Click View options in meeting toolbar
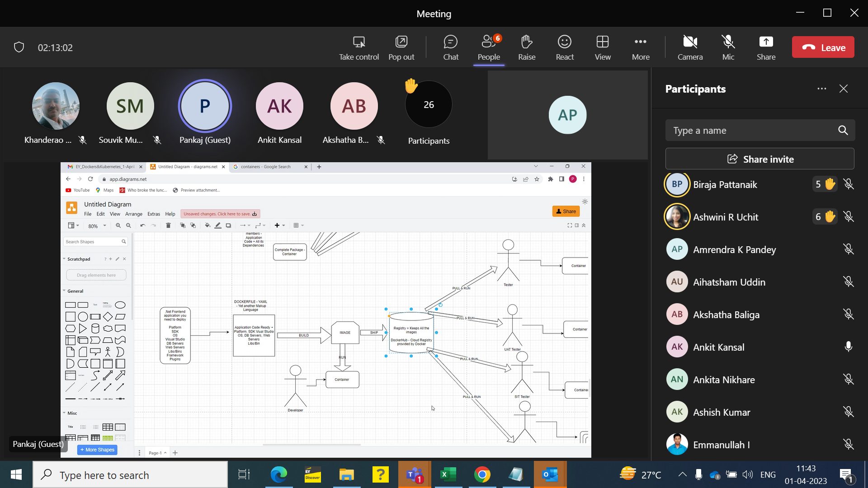Image resolution: width=868 pixels, height=488 pixels. [x=603, y=47]
